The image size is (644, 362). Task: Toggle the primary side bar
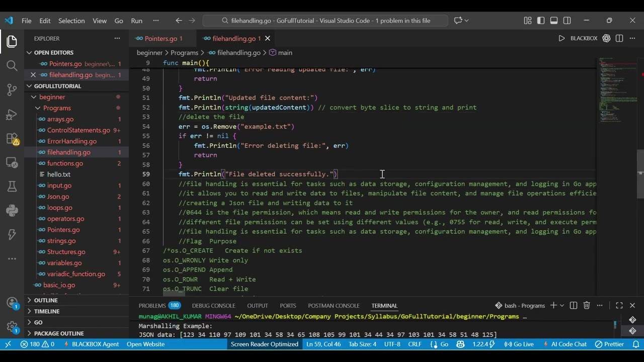pyautogui.click(x=541, y=21)
